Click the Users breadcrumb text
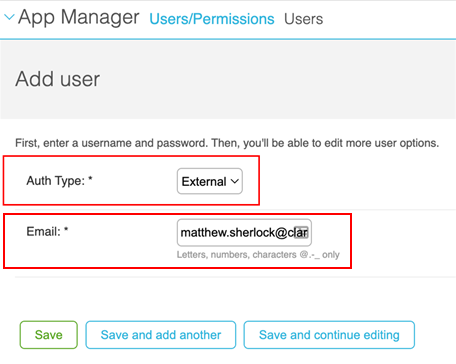The height and width of the screenshot is (364, 456). 303,19
